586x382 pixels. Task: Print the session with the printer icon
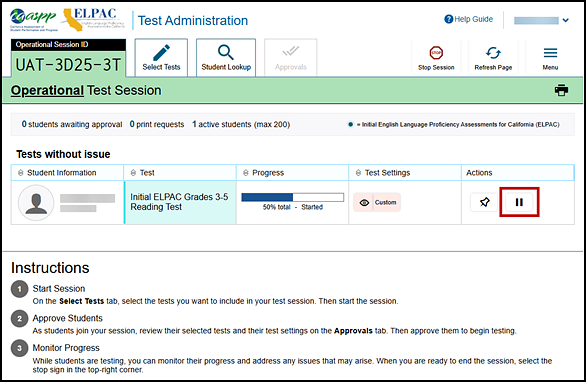tap(561, 90)
